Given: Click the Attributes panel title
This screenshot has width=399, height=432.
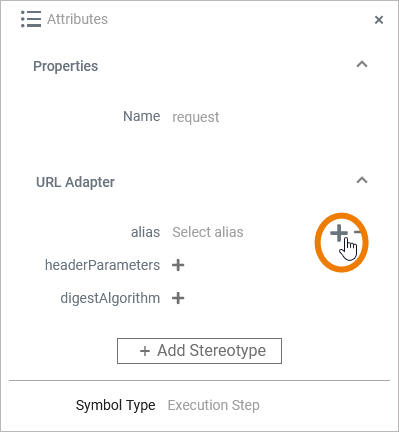Looking at the screenshot, I should pyautogui.click(x=77, y=19).
